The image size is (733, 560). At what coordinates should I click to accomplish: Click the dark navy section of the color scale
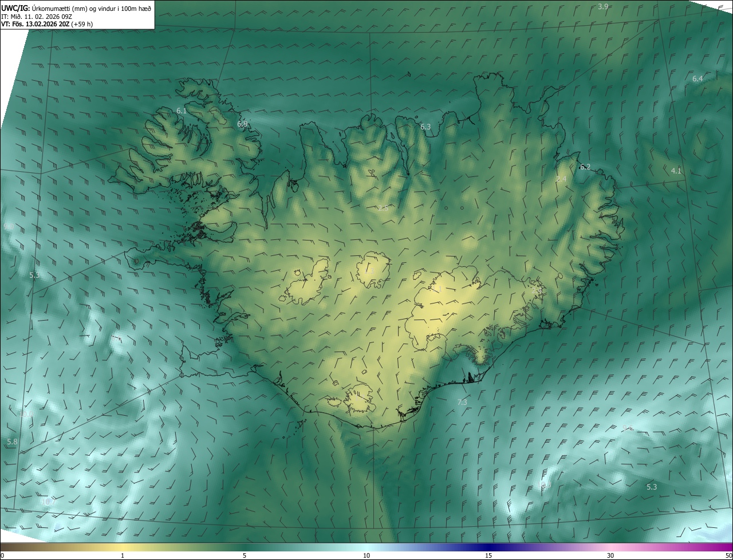coord(488,547)
